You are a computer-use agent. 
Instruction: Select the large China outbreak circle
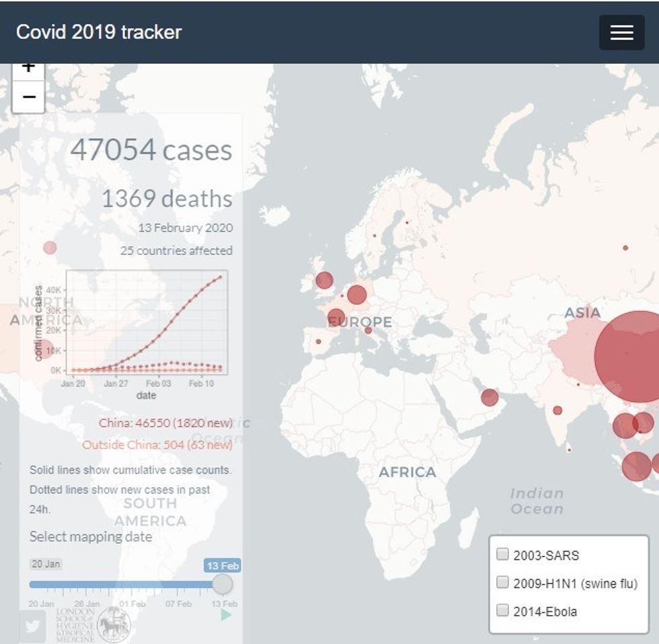[629, 357]
